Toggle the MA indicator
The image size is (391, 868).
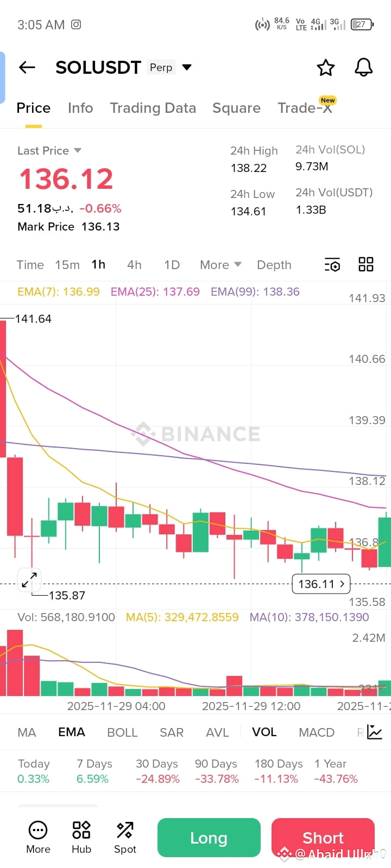[x=27, y=732]
